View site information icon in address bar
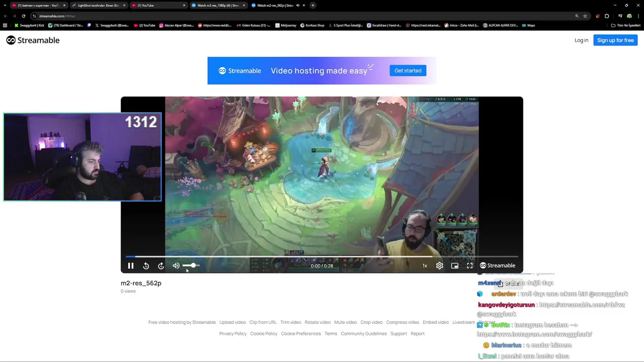Screen dimensions: 644x362 click(x=34, y=16)
